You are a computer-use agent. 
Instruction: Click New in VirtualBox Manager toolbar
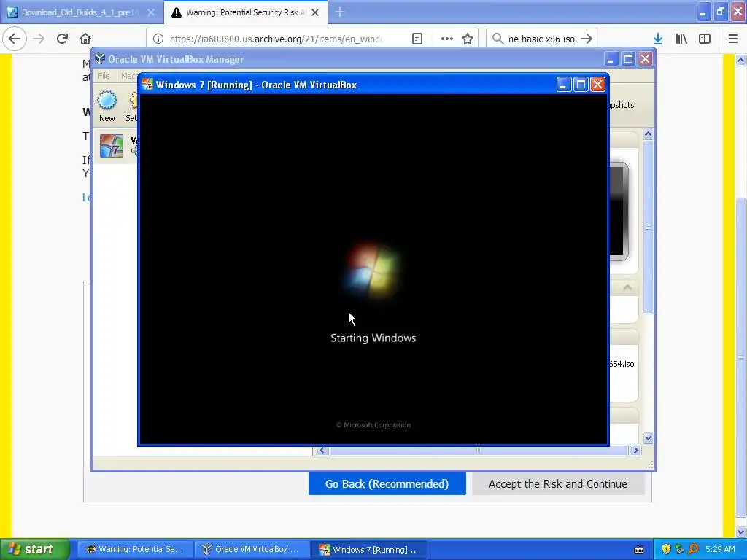tap(107, 106)
